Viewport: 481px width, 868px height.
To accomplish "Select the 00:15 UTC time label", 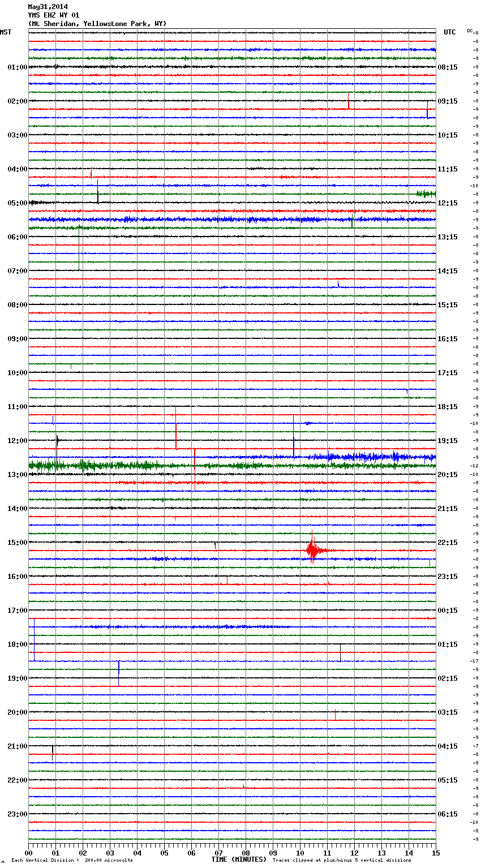I will 448,610.
